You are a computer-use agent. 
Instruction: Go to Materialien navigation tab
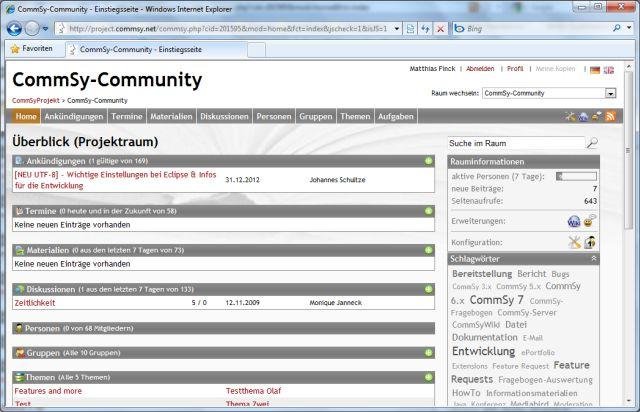[171, 116]
